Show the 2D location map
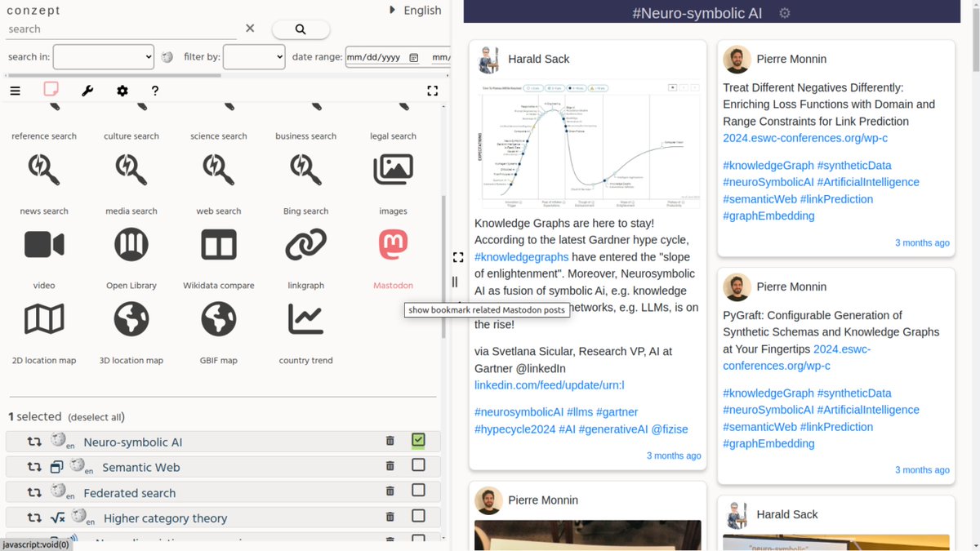 coord(44,319)
